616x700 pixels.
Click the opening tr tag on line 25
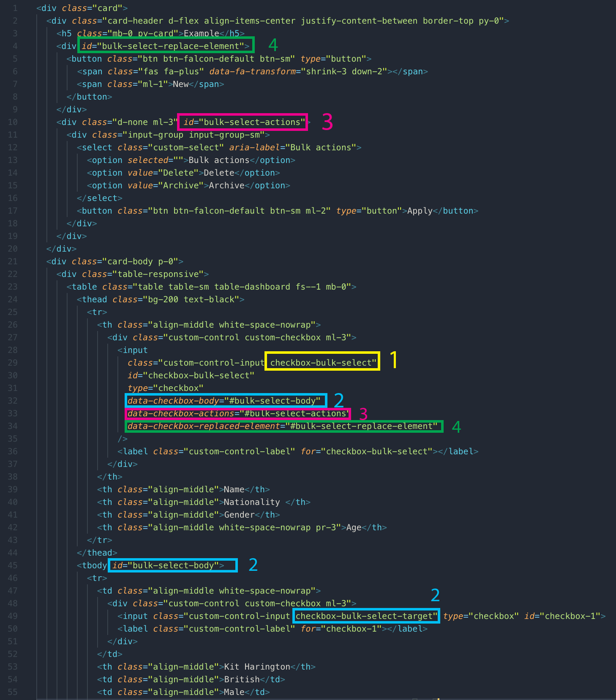click(x=97, y=312)
